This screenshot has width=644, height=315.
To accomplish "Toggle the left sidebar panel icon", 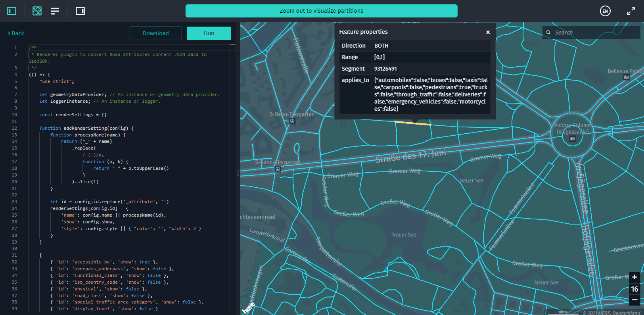I will coord(12,11).
